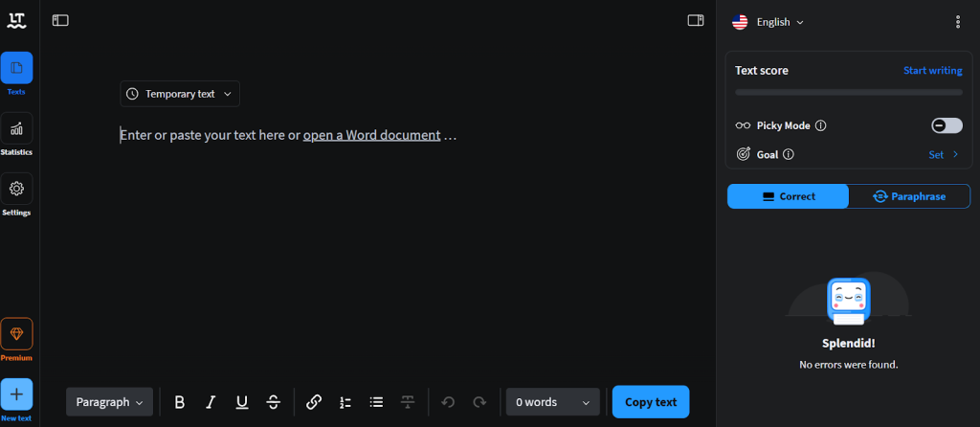
Task: Toggle the left sidebar panel icon
Action: tap(60, 20)
